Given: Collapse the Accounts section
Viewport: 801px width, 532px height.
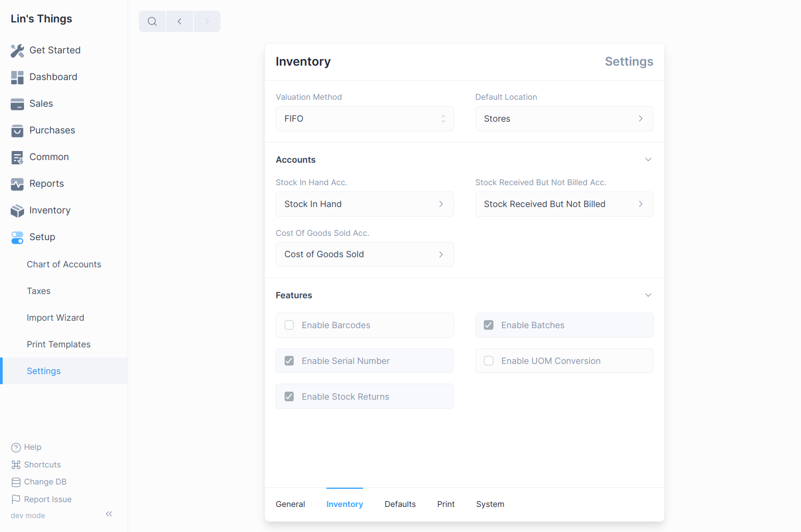Looking at the screenshot, I should (648, 160).
